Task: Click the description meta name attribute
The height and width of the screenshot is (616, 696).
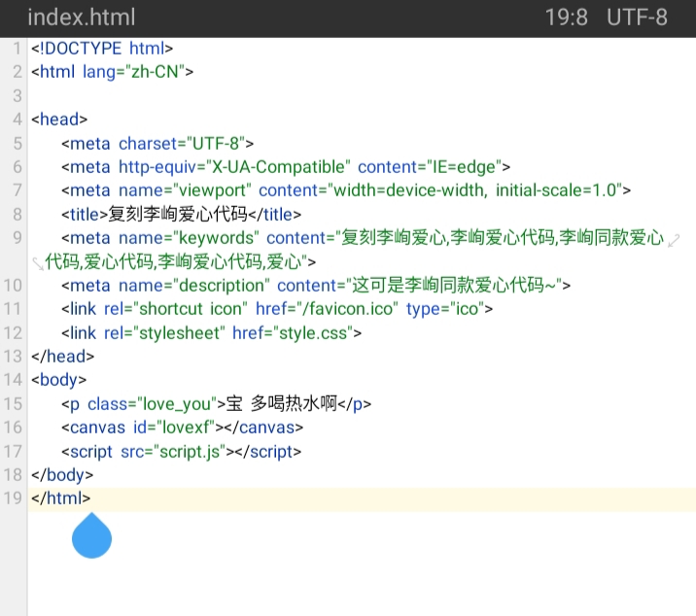Action: pyautogui.click(x=194, y=286)
